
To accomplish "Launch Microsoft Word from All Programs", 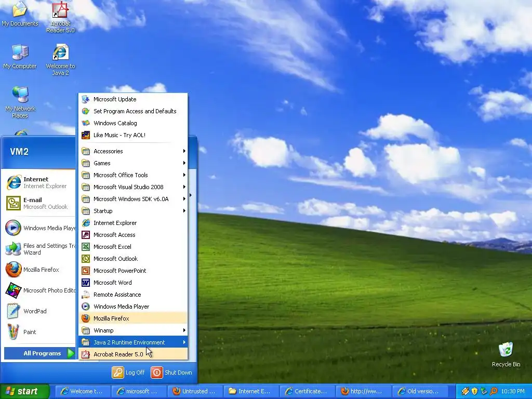I will tap(133, 283).
